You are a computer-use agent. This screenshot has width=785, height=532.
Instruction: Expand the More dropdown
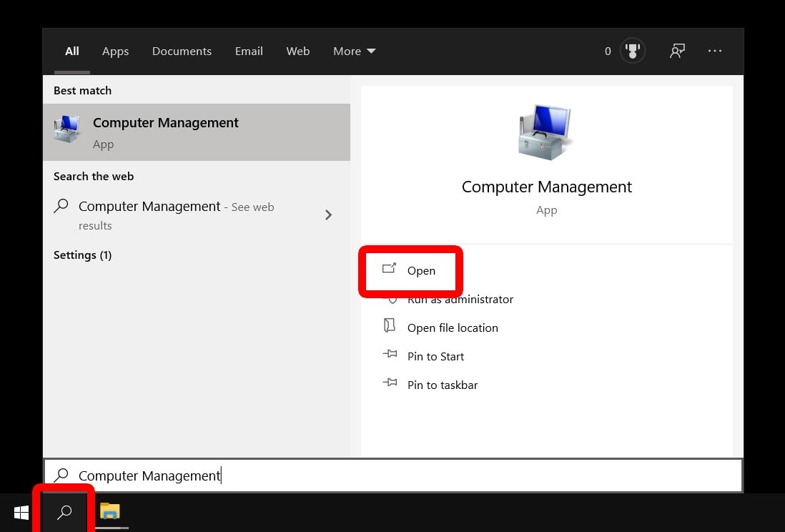coord(355,51)
